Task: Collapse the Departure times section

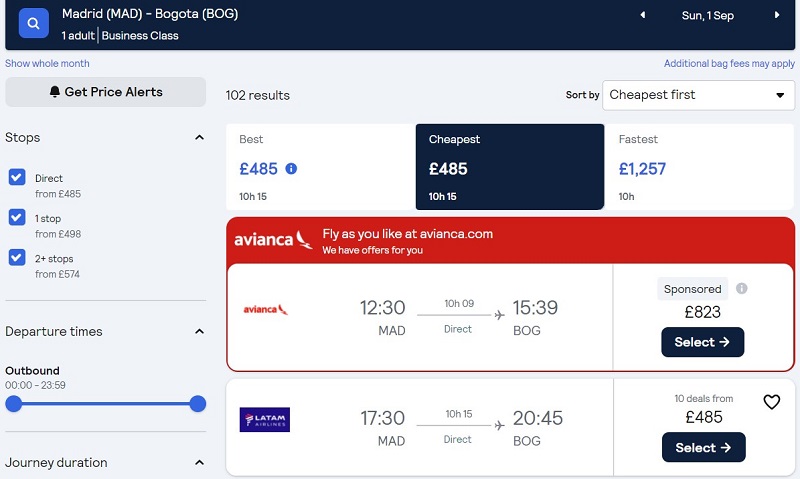Action: click(x=199, y=332)
